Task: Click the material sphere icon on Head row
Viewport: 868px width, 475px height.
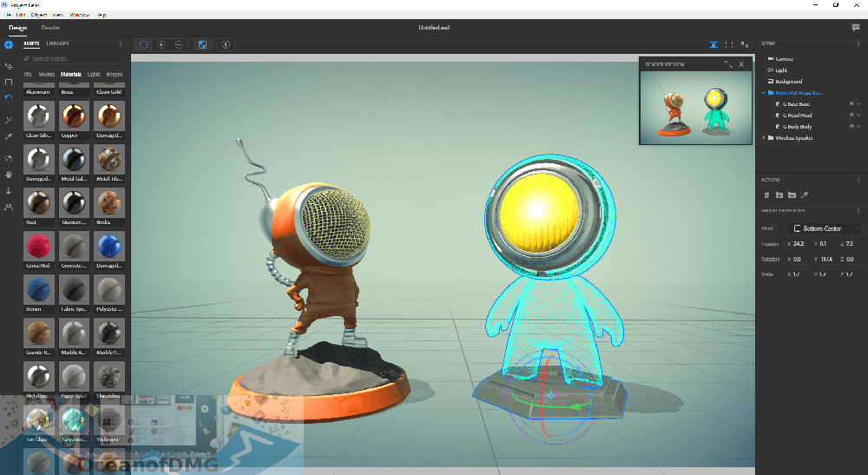Action: (x=852, y=115)
